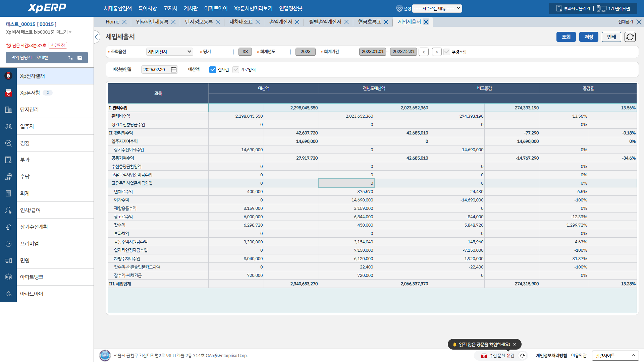644x362 pixels.
Task: Collapse the sidebar with the left arrow
Action: (x=97, y=37)
